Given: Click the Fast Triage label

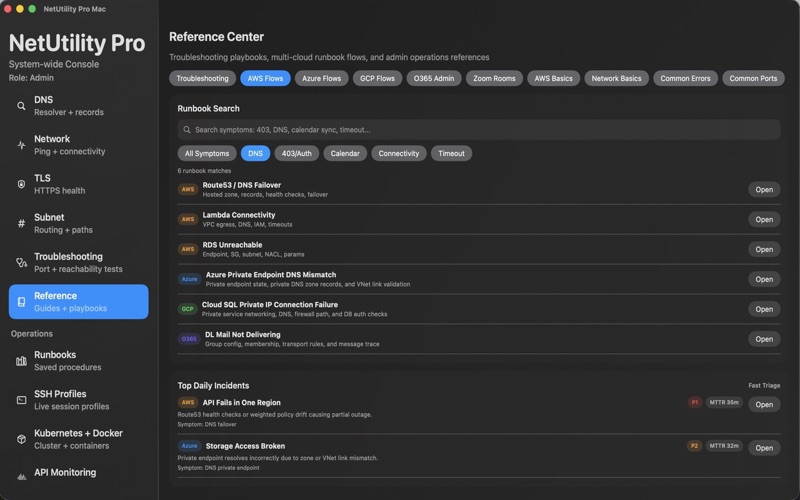Looking at the screenshot, I should click(x=764, y=386).
